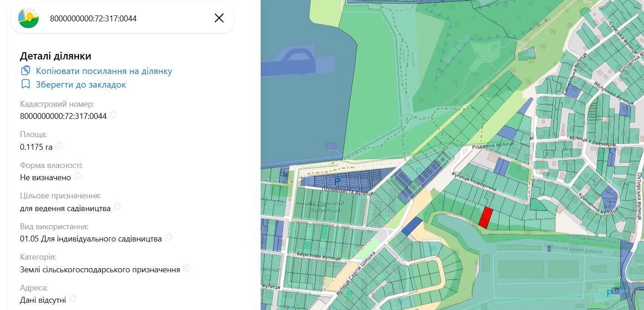This screenshot has height=310, width=644.
Task: Click the clipboard icon beside copy link
Action: pyautogui.click(x=25, y=71)
